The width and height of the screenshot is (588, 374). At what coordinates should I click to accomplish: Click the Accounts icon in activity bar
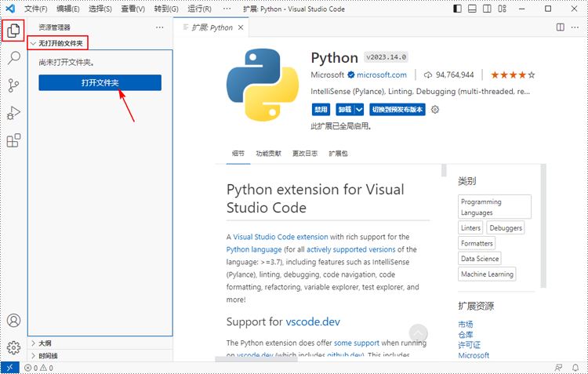pos(13,321)
